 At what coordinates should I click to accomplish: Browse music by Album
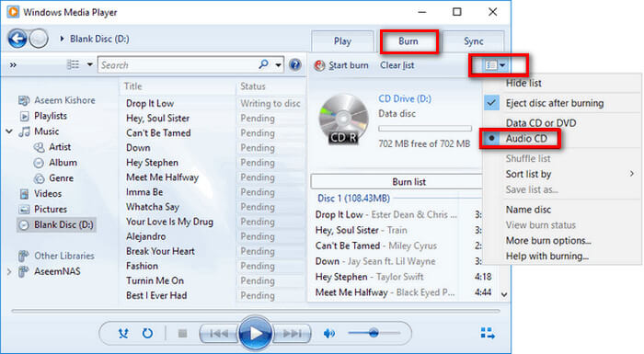pyautogui.click(x=55, y=163)
